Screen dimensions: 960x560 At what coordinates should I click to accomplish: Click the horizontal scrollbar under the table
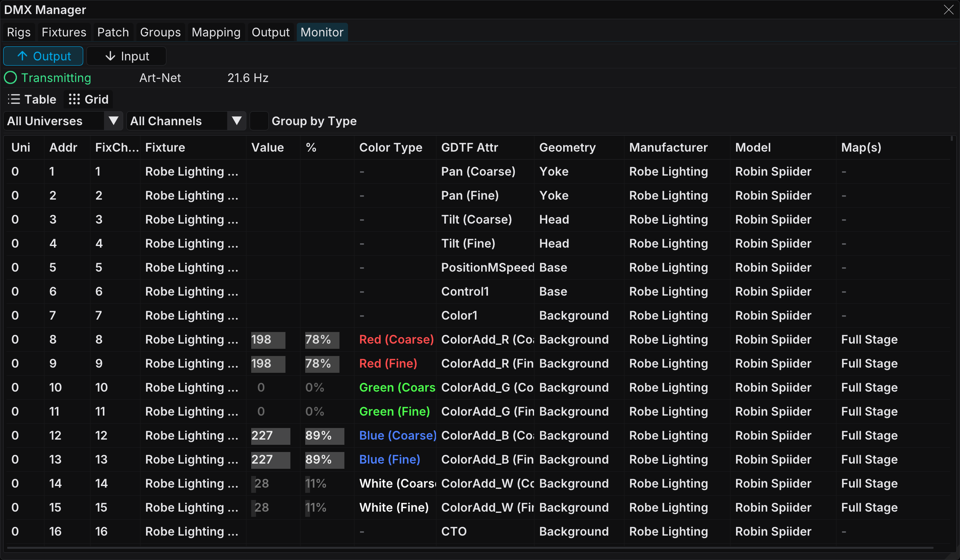click(x=470, y=548)
